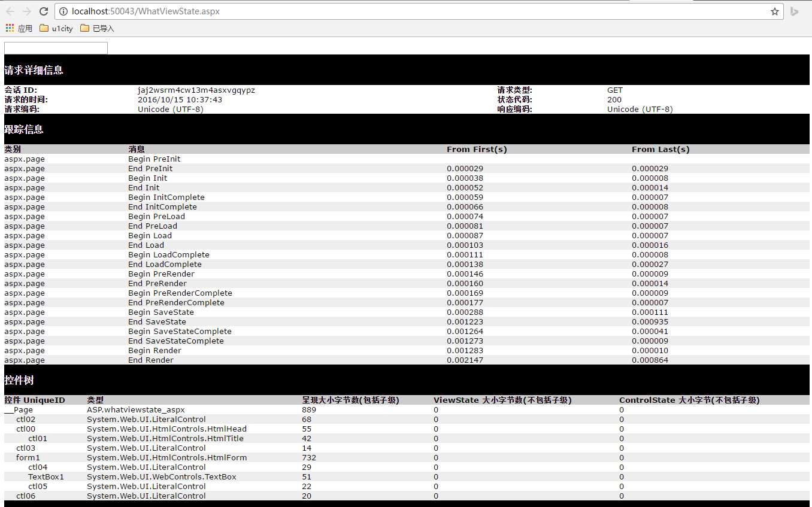Open the Bing extension icon
The height and width of the screenshot is (507, 812).
(x=795, y=11)
